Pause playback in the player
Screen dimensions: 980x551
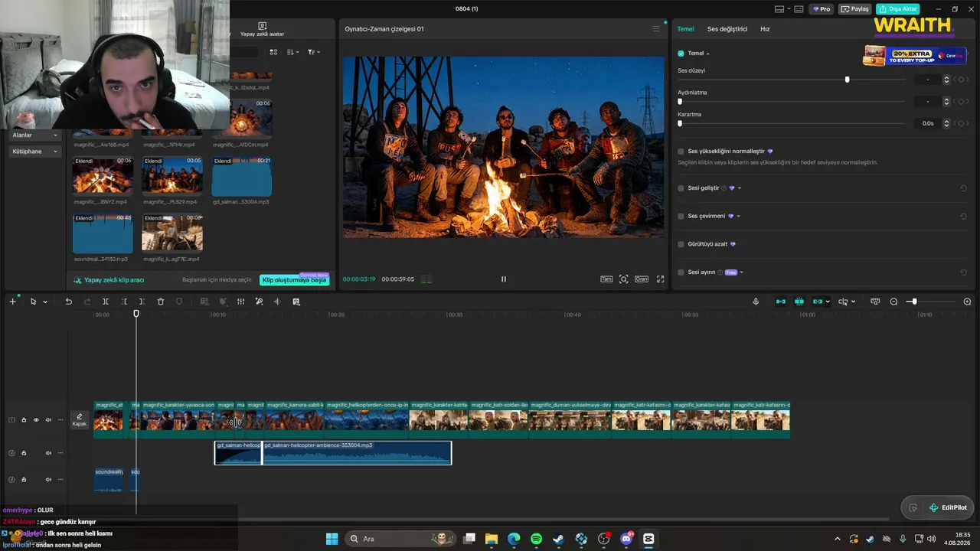(503, 279)
